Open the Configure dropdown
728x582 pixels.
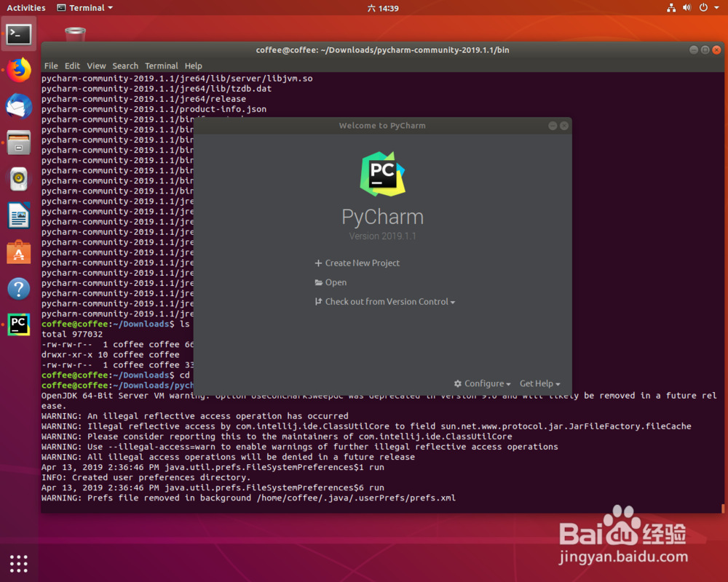click(x=483, y=384)
